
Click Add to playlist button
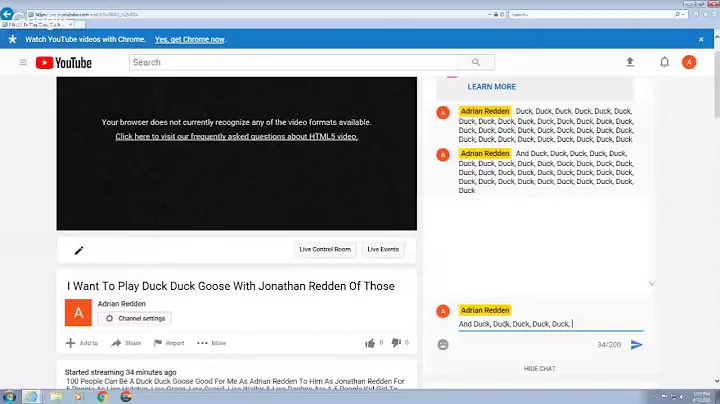82,343
